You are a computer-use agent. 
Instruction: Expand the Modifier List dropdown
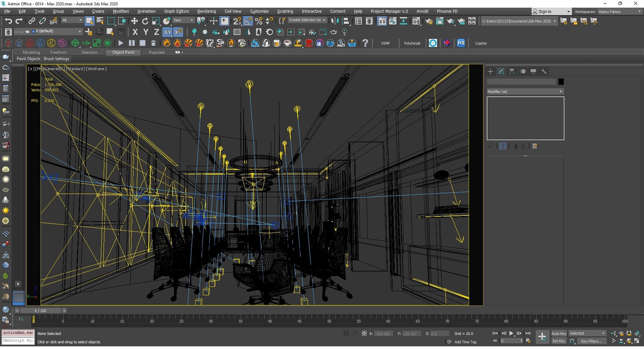click(x=525, y=92)
